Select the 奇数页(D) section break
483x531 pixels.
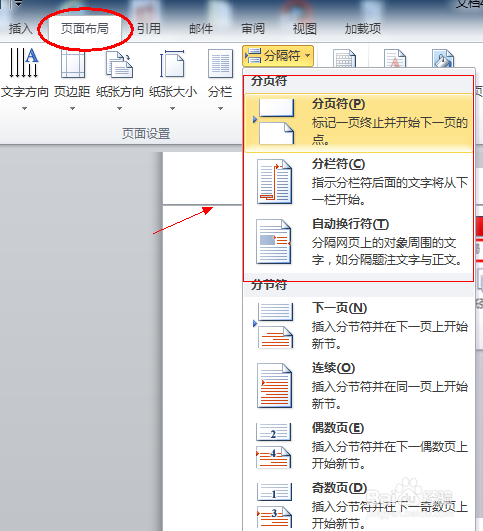click(x=358, y=505)
